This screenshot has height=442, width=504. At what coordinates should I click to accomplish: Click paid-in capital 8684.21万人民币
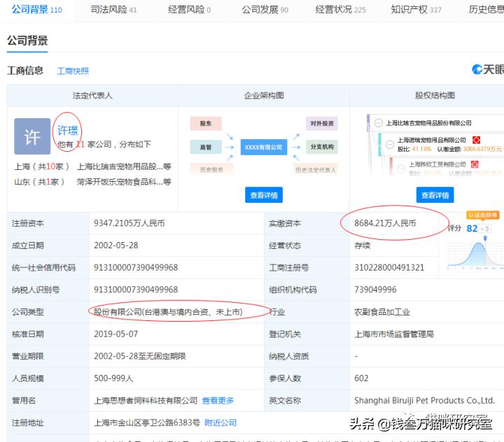tap(385, 223)
